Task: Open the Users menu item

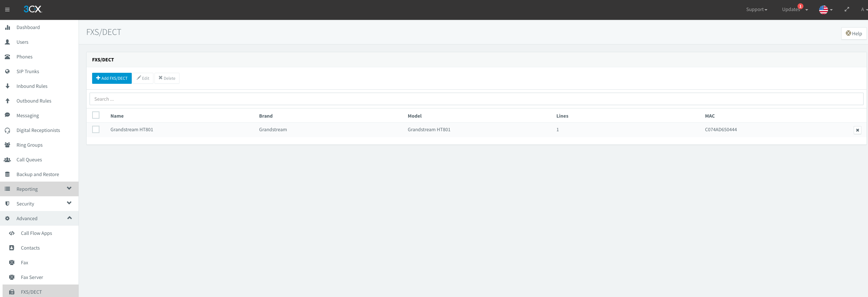Action: coord(22,42)
